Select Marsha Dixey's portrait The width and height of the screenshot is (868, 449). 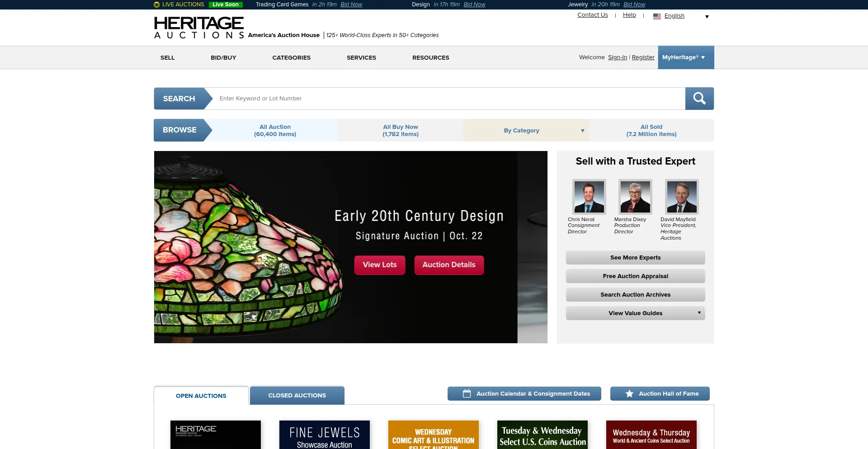[635, 197]
